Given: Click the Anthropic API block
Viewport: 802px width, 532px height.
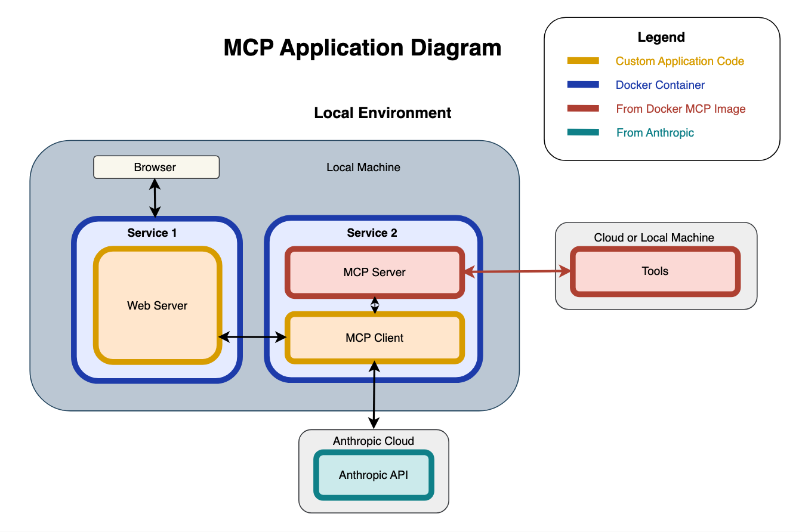Looking at the screenshot, I should 374,475.
